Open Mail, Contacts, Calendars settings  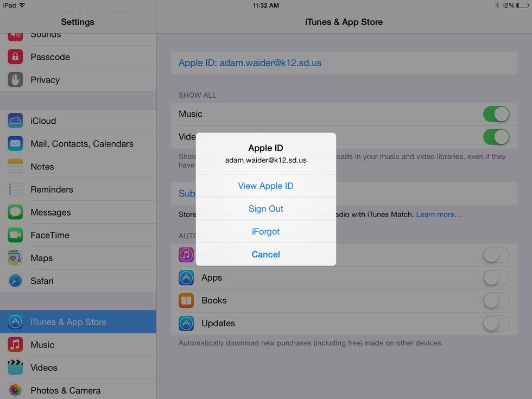click(78, 143)
